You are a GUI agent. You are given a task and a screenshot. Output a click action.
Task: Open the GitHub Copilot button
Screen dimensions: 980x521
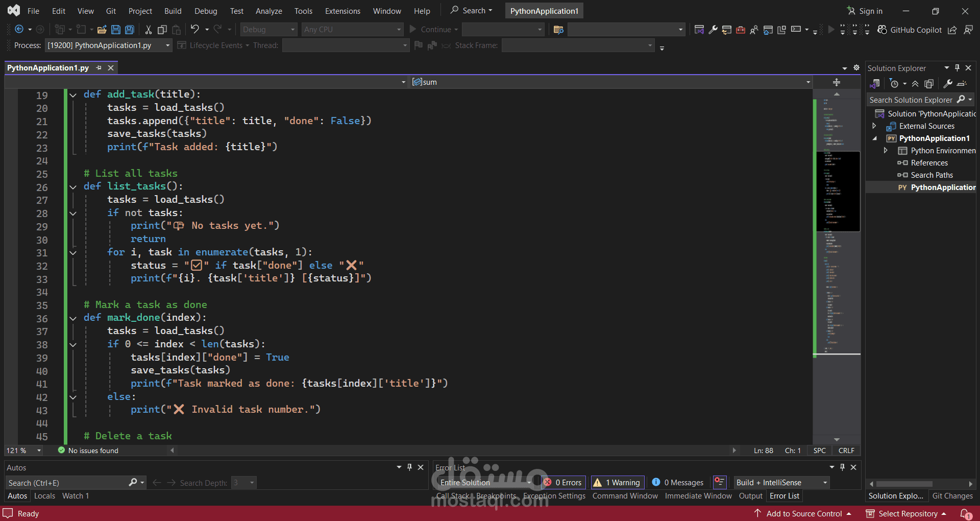(910, 30)
